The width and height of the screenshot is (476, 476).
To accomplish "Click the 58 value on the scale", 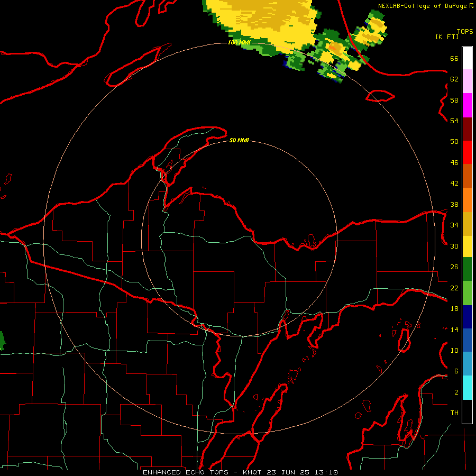I will [454, 100].
